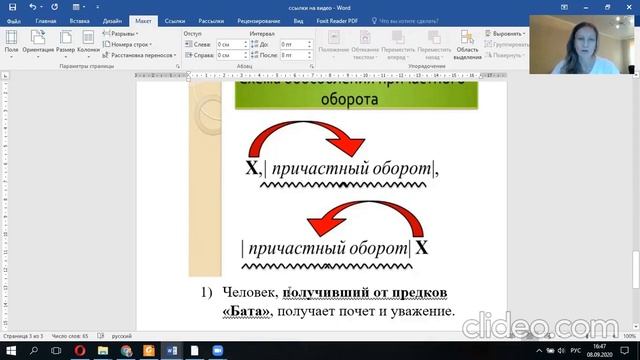Open the Область выделения selection pane
Viewport: 640px width, 360px height.
click(467, 45)
